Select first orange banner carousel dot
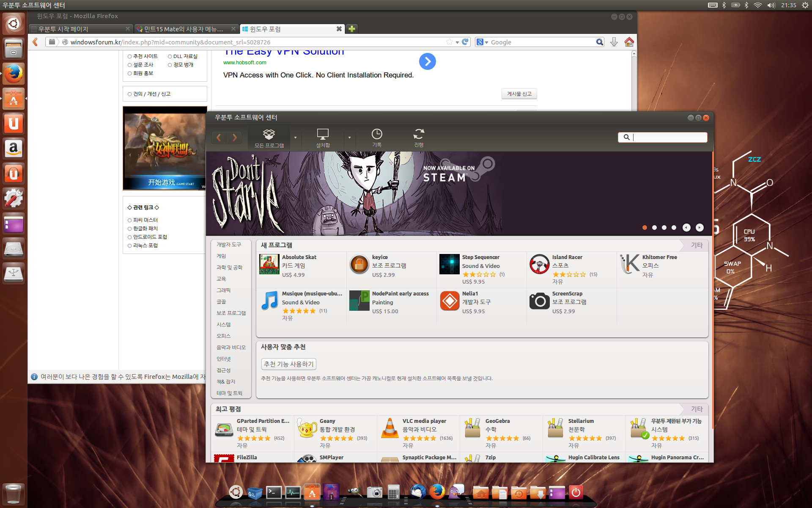812x508 pixels. pos(645,228)
